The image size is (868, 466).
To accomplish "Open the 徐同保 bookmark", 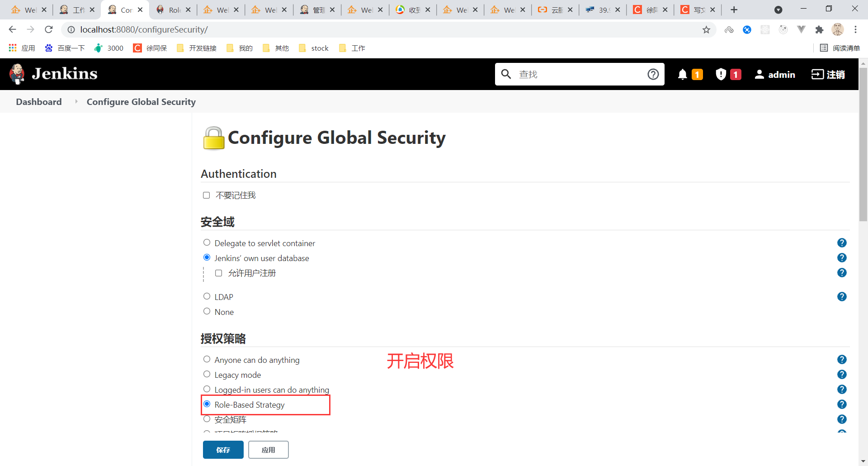I will click(x=150, y=48).
